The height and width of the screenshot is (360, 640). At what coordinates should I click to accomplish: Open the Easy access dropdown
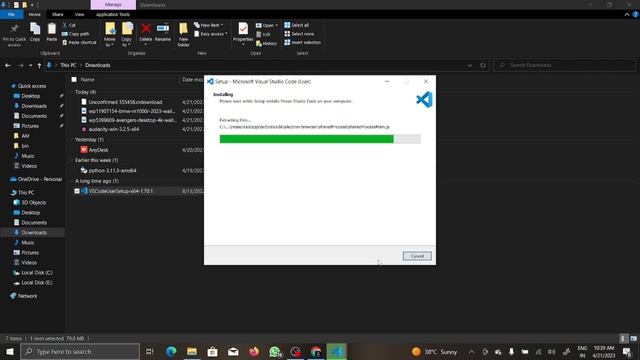tap(211, 34)
